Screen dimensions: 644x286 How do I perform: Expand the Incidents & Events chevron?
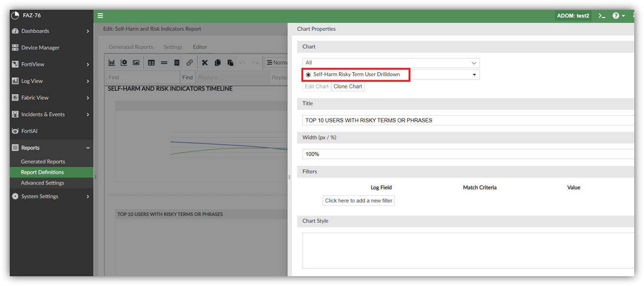pos(88,114)
